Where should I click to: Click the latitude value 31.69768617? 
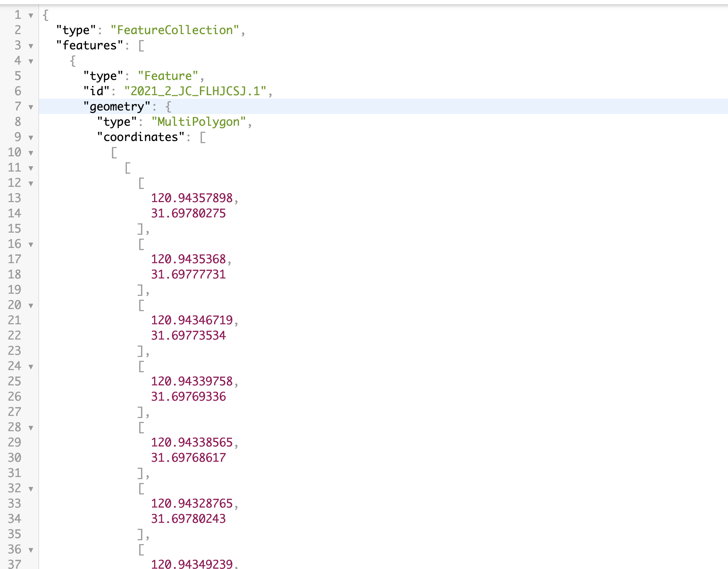point(188,458)
